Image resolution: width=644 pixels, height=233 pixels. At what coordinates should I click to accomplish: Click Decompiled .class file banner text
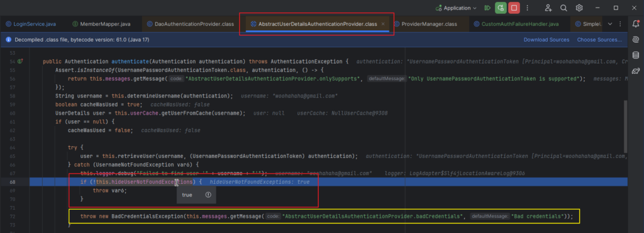click(82, 40)
